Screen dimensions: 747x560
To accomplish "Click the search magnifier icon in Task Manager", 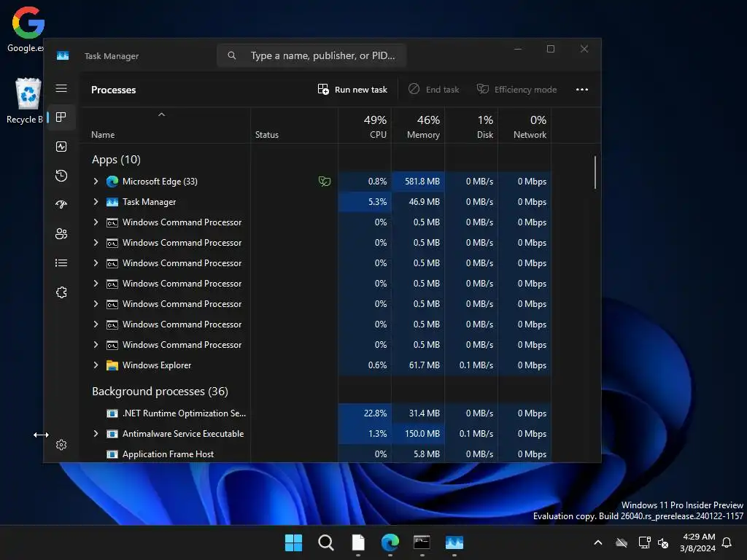I will (231, 55).
